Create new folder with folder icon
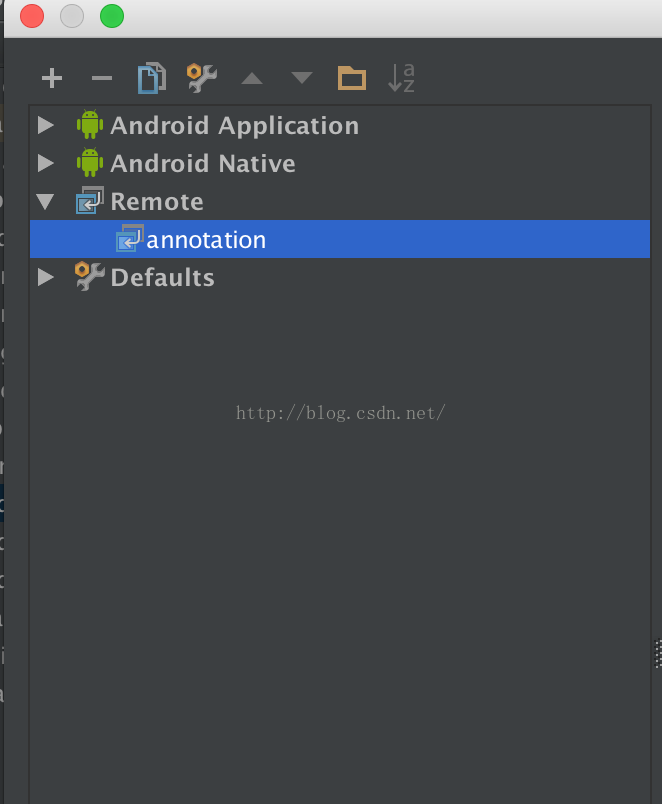The width and height of the screenshot is (662, 804). 352,78
